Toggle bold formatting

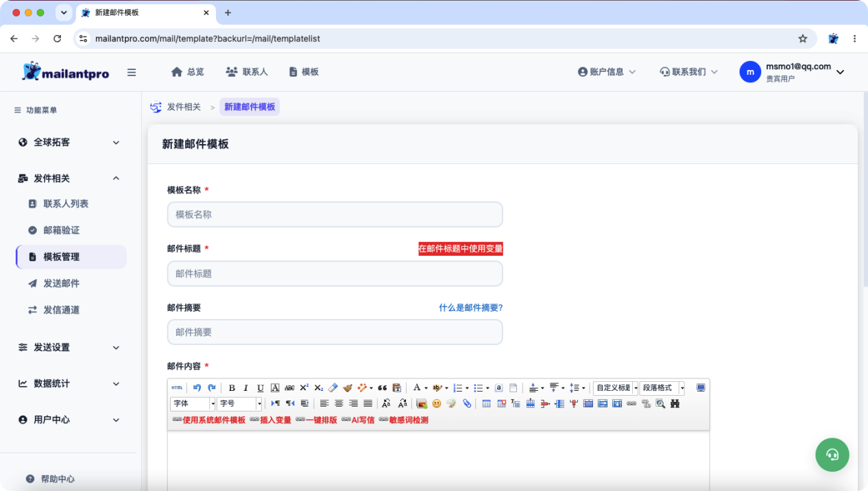tap(232, 387)
